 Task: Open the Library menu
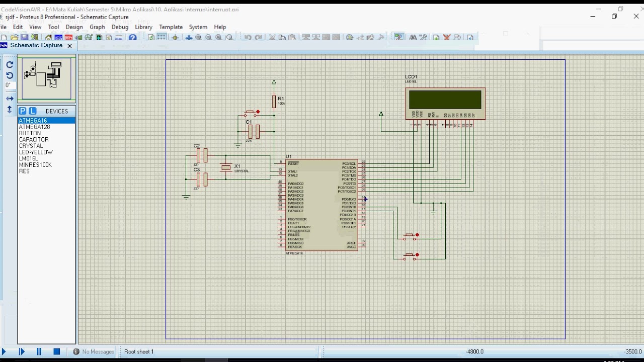click(143, 27)
